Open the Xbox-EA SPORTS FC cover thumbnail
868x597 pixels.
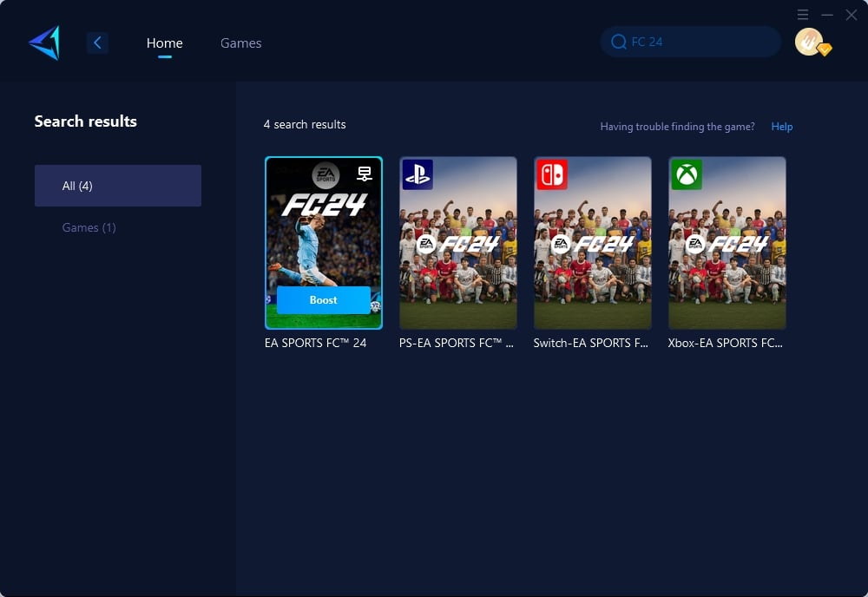point(727,243)
